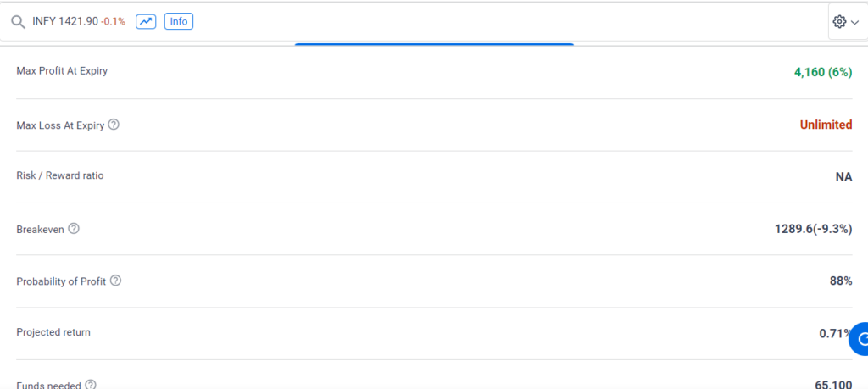Select the blue highlighted active tab indicator
868x389 pixels.
point(434,44)
